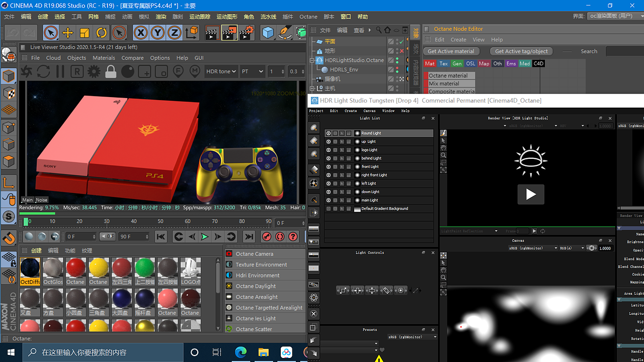This screenshot has width=644, height=362.
Task: Collapse the HDRLightStudio.Octane tree node
Action: click(312, 60)
